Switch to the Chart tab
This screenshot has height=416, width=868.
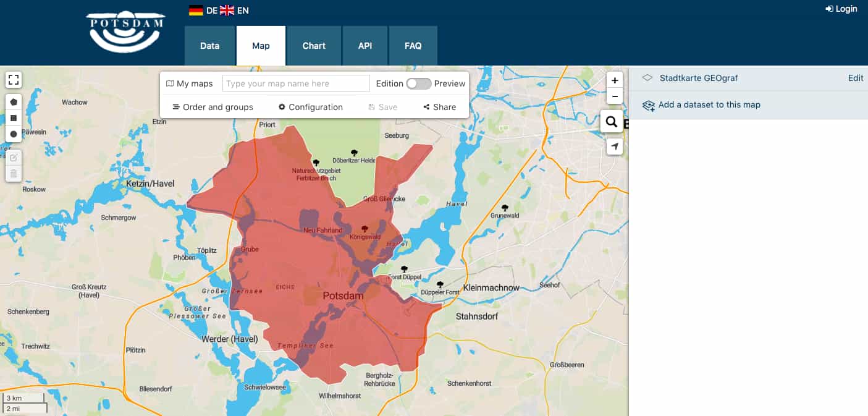coord(314,46)
